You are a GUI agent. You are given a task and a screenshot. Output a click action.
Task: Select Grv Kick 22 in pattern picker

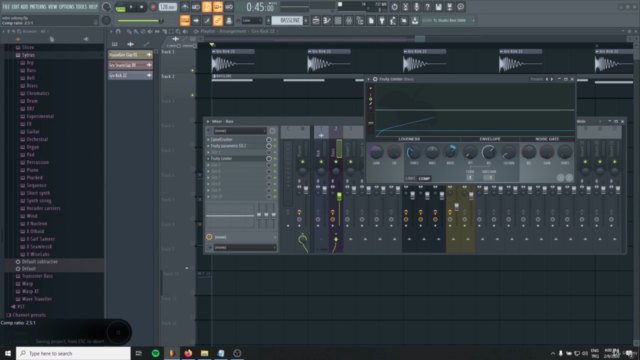130,76
